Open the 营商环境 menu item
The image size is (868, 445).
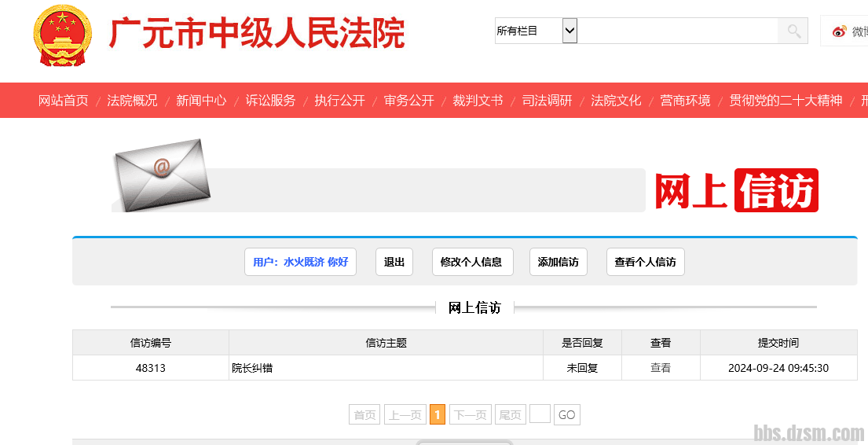pyautogui.click(x=685, y=101)
